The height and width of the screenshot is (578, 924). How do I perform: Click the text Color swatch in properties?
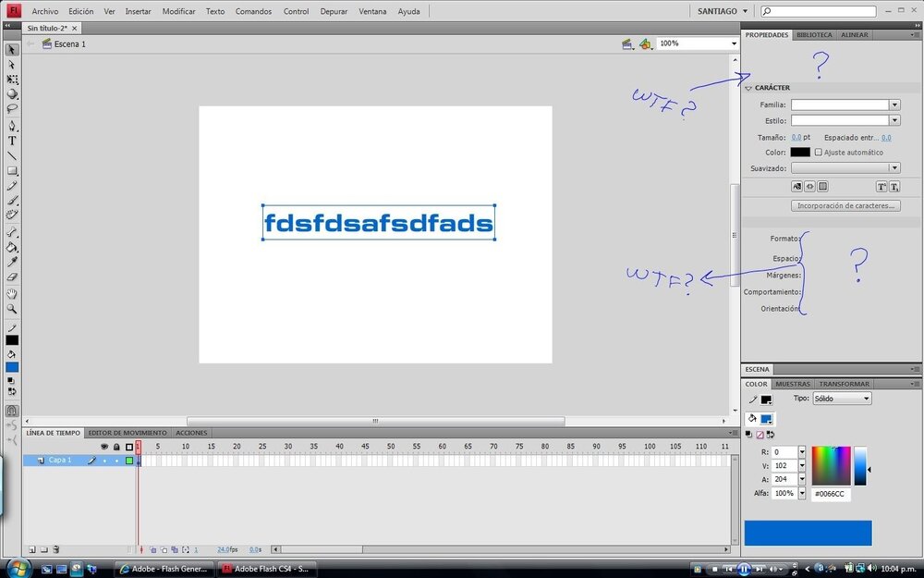point(800,153)
